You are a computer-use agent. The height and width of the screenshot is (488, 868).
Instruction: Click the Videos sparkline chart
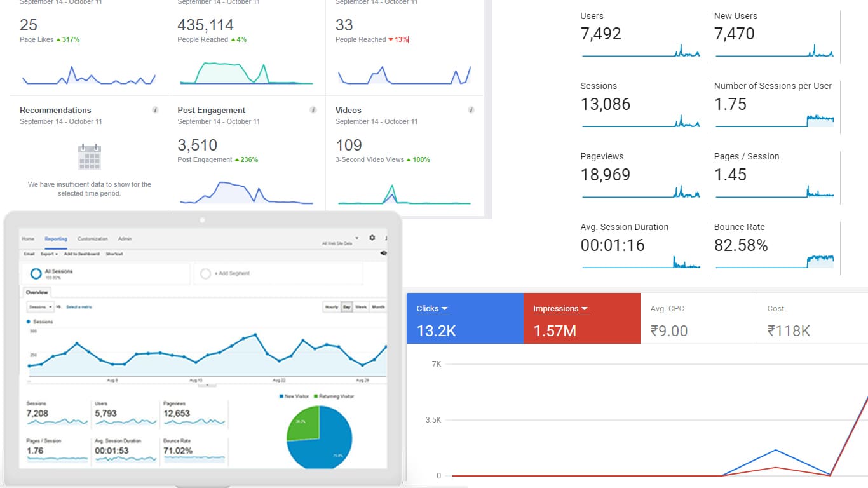tap(404, 194)
